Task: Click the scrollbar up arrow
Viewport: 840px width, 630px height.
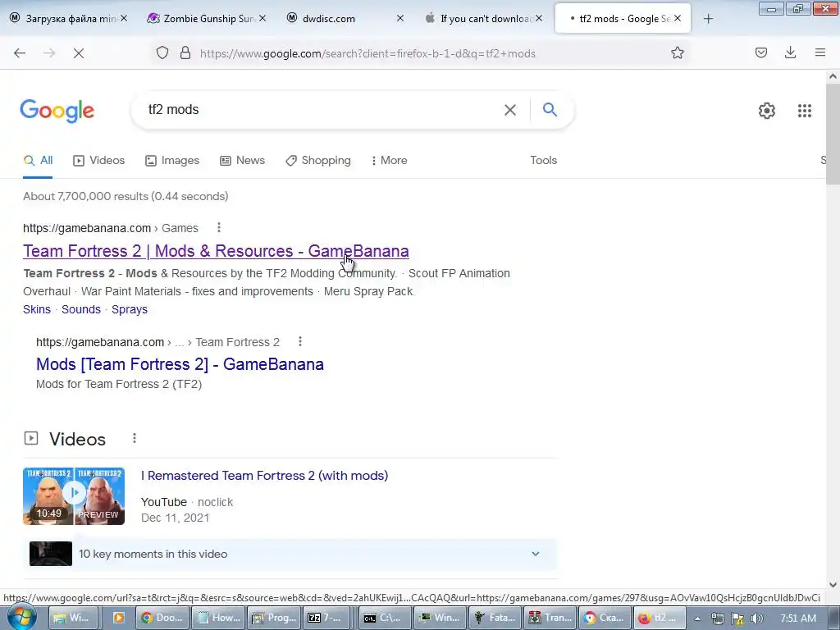Action: 833,76
